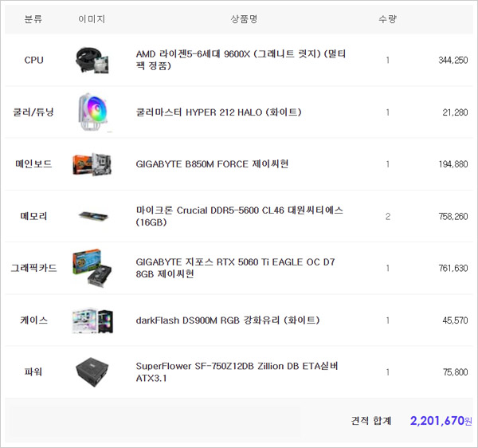Image resolution: width=478 pixels, height=448 pixels.
Task: Open 쿨러마스터 HYPER 212 HALO product link
Action: click(218, 112)
